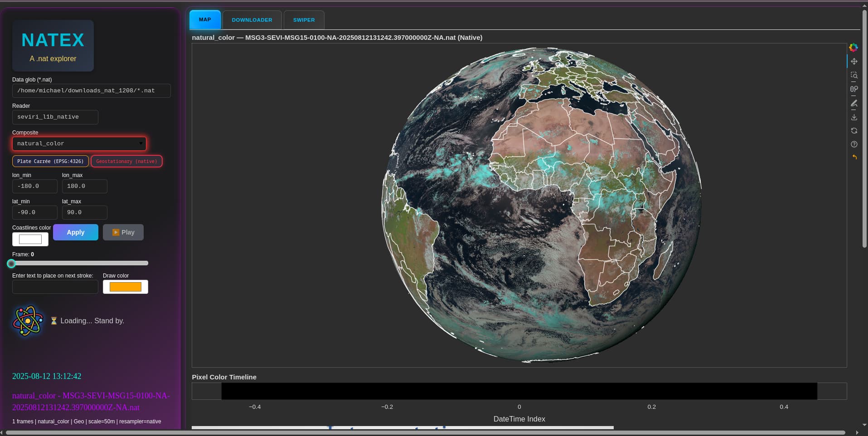
Task: Switch to the Swiper tab
Action: pyautogui.click(x=304, y=20)
